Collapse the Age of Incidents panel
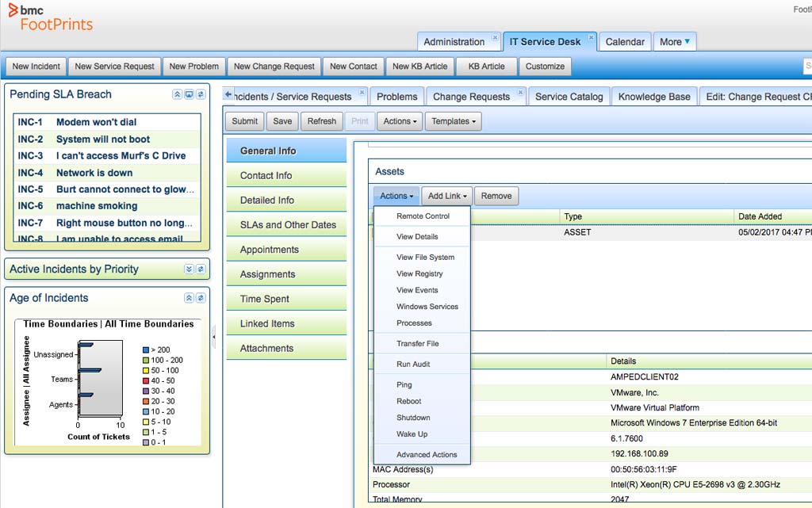The image size is (812, 508). (x=189, y=298)
